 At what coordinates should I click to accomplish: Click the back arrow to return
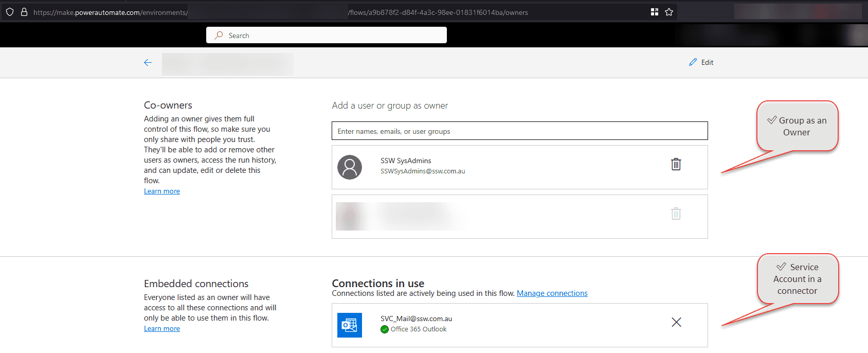coord(148,63)
